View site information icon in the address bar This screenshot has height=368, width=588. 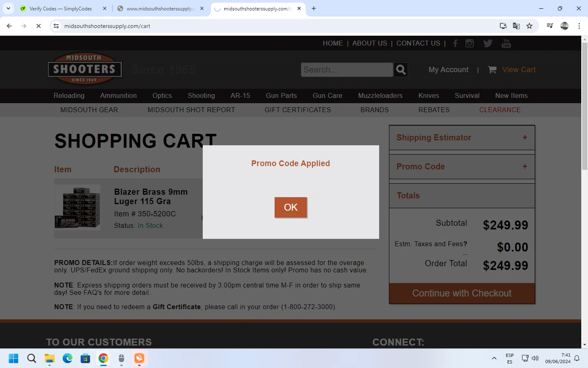(56, 26)
